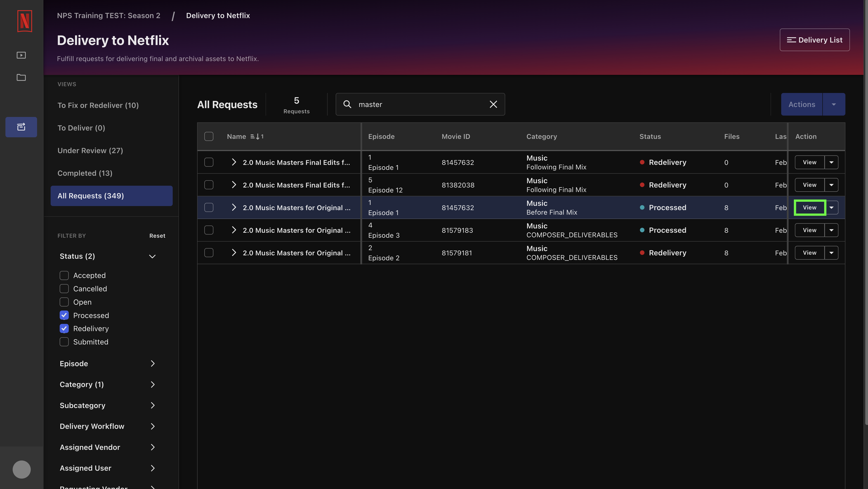868x489 pixels.
Task: Uncheck the Redelivery status filter
Action: pos(64,328)
